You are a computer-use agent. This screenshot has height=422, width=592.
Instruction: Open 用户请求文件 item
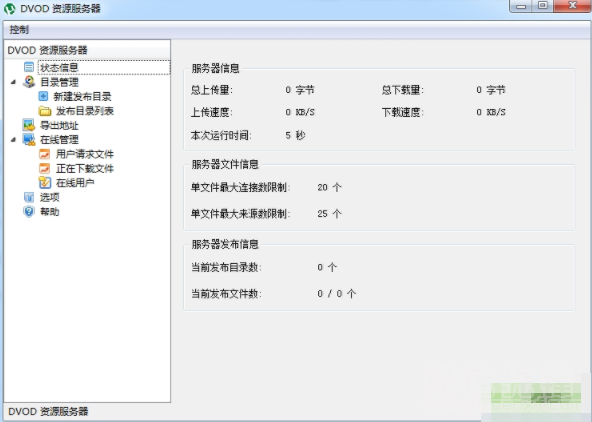85,154
